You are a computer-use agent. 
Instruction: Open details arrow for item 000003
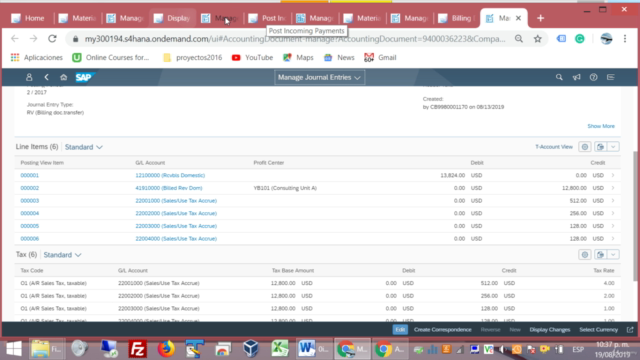[x=613, y=200]
